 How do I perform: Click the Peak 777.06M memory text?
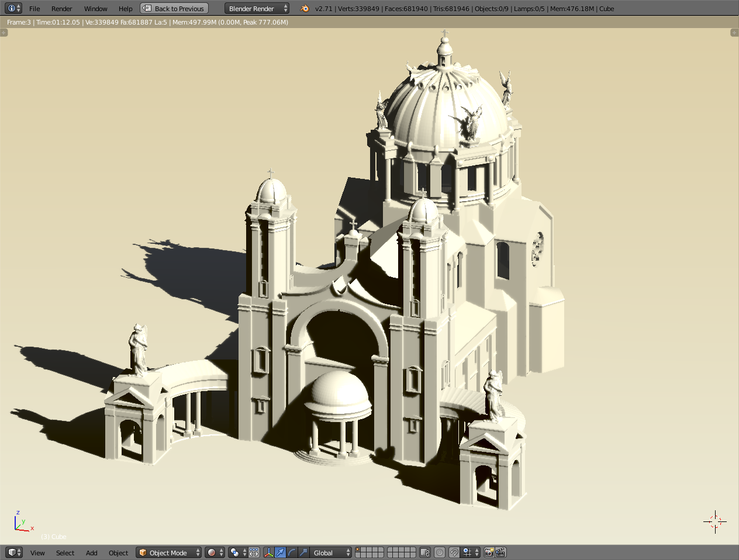pyautogui.click(x=265, y=22)
